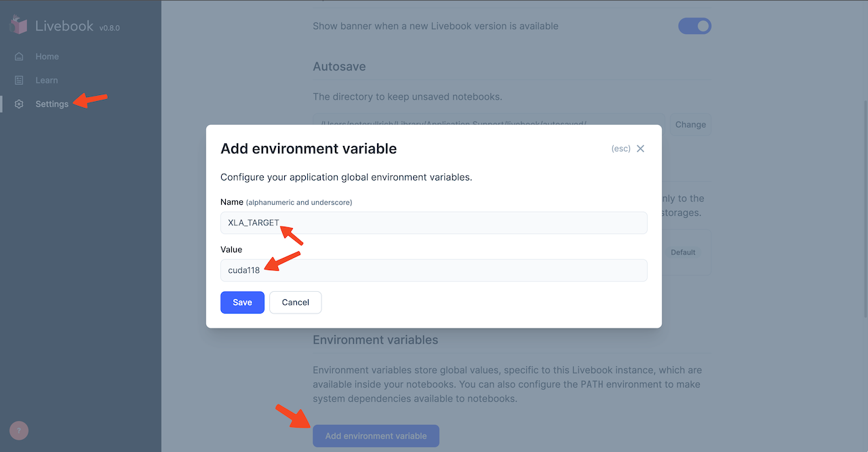Viewport: 868px width, 452px height.
Task: Save the new environment variable
Action: pyautogui.click(x=242, y=302)
